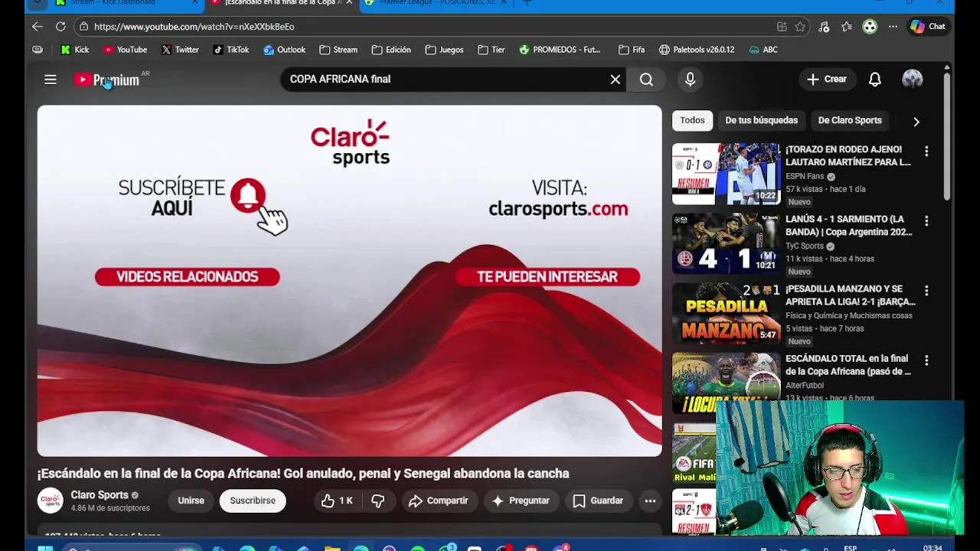Switch to the Stream - Kick Dashboard tab
Image resolution: width=980 pixels, height=551 pixels.
(x=122, y=3)
